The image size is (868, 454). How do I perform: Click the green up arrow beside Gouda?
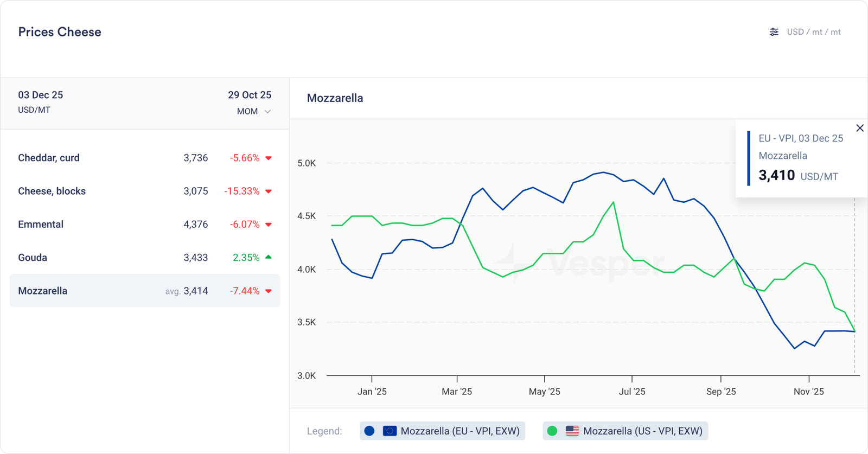pyautogui.click(x=269, y=258)
